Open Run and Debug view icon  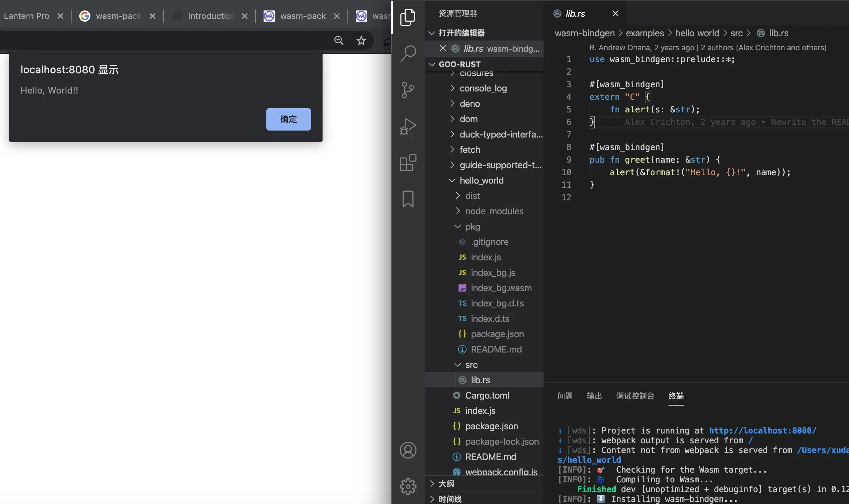click(408, 126)
